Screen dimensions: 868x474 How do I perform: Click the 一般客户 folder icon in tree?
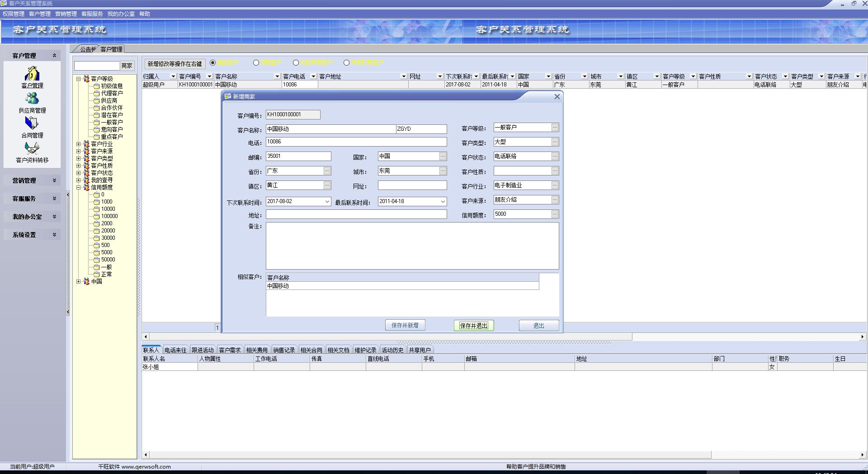[x=96, y=122]
